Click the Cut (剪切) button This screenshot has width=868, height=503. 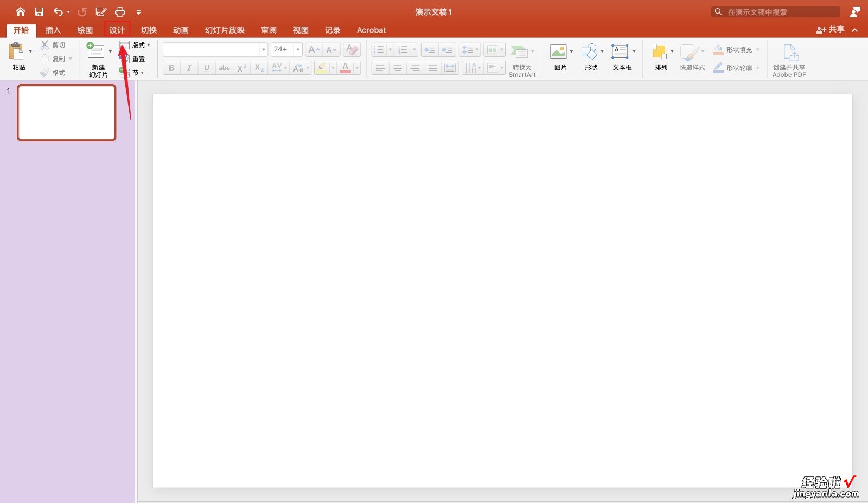pos(53,45)
